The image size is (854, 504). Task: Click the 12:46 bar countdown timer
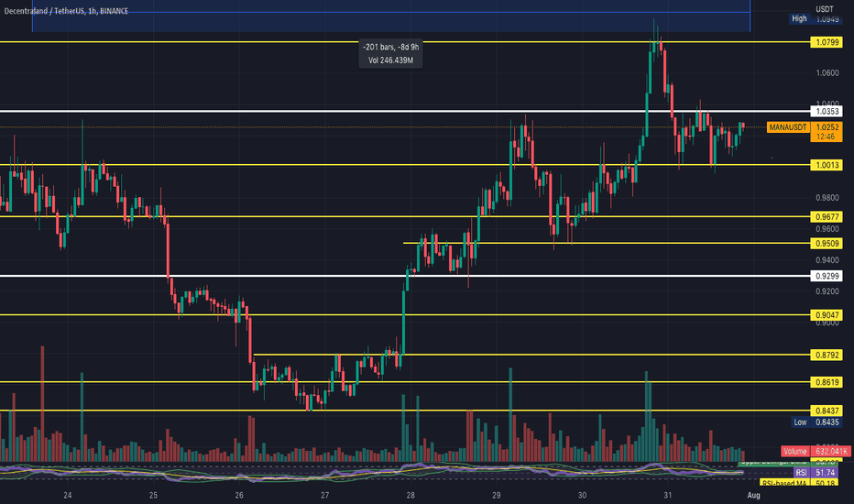827,137
